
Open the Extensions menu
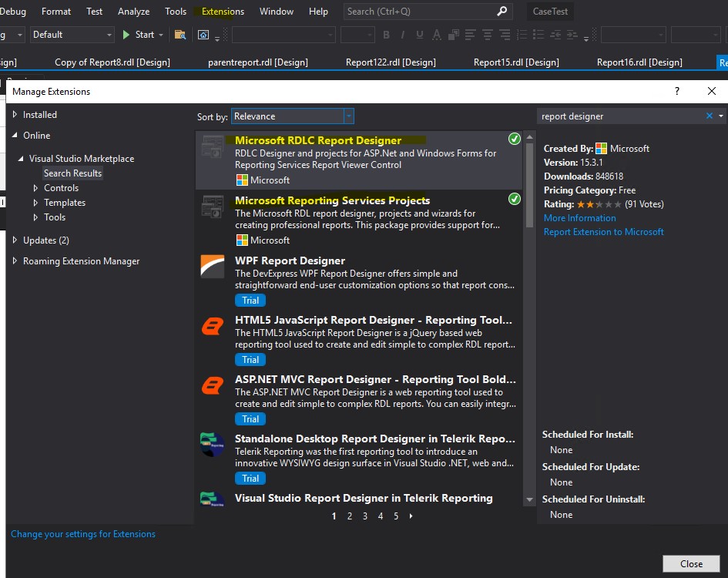click(x=223, y=11)
